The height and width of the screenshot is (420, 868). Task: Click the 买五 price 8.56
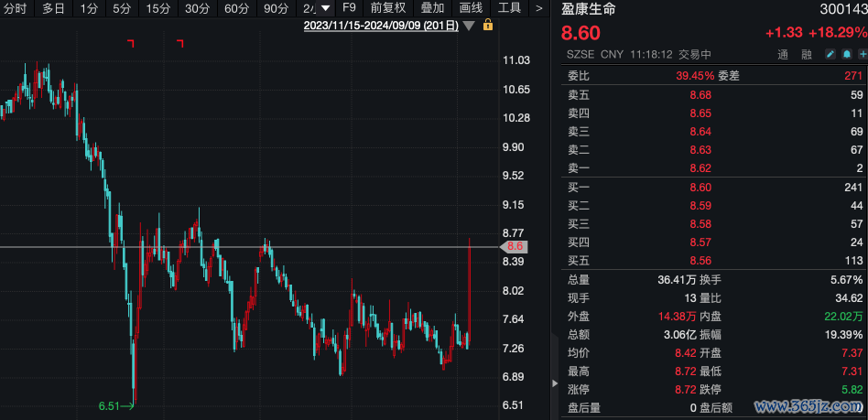pos(700,261)
